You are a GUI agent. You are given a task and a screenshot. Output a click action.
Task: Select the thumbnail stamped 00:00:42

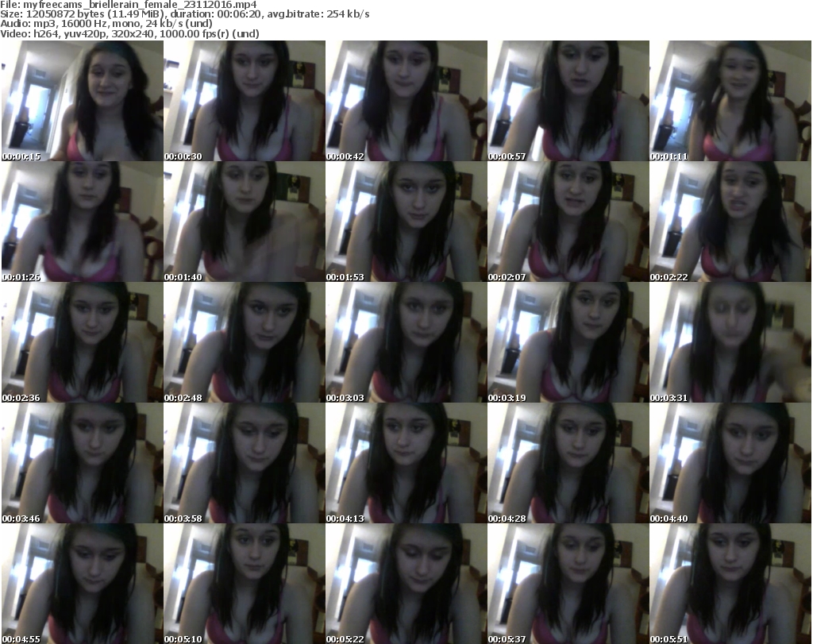(406, 101)
